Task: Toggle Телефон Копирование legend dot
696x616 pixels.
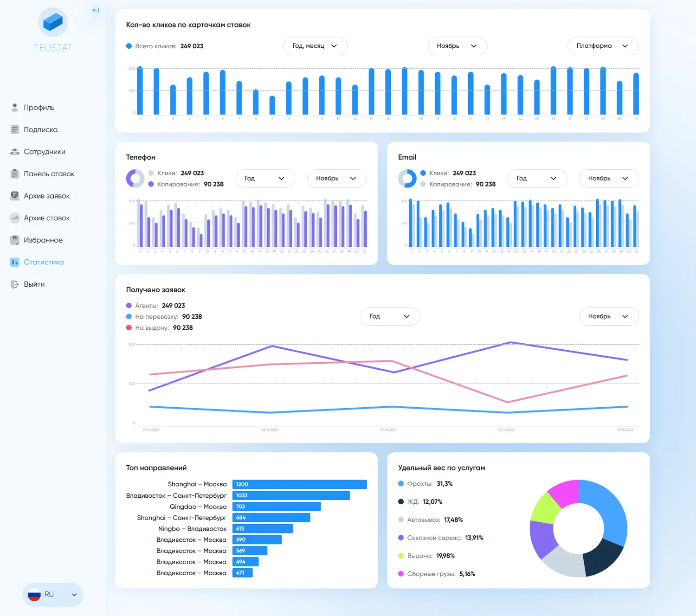Action: pos(151,184)
